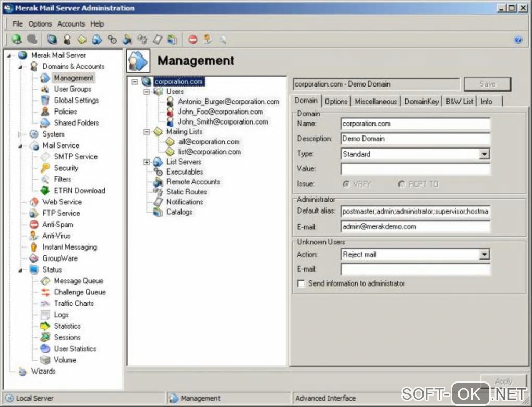This screenshot has width=532, height=407.
Task: Open the Unknown Users Action dropdown
Action: coord(484,254)
